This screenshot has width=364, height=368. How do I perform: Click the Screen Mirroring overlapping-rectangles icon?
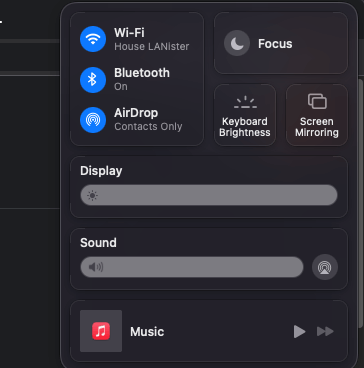317,101
